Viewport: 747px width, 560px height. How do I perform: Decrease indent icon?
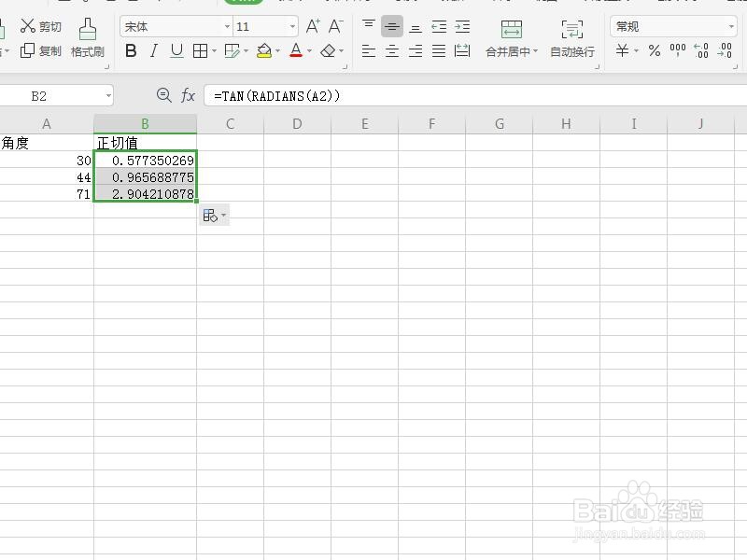[439, 27]
